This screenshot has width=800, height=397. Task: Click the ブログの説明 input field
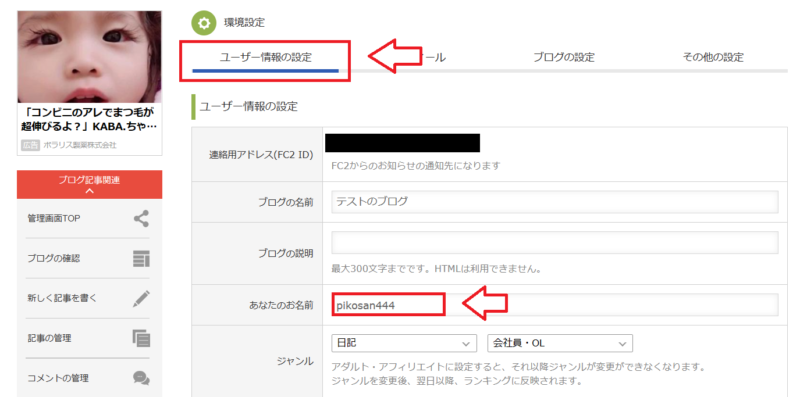(555, 242)
